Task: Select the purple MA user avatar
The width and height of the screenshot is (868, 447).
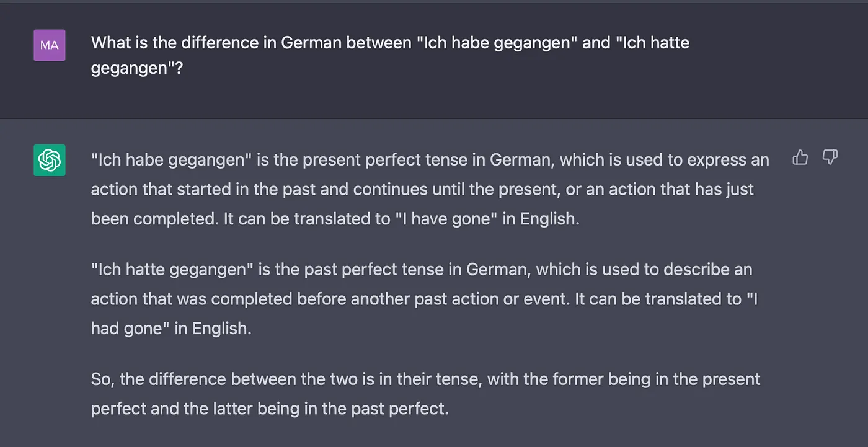Action: click(x=50, y=45)
